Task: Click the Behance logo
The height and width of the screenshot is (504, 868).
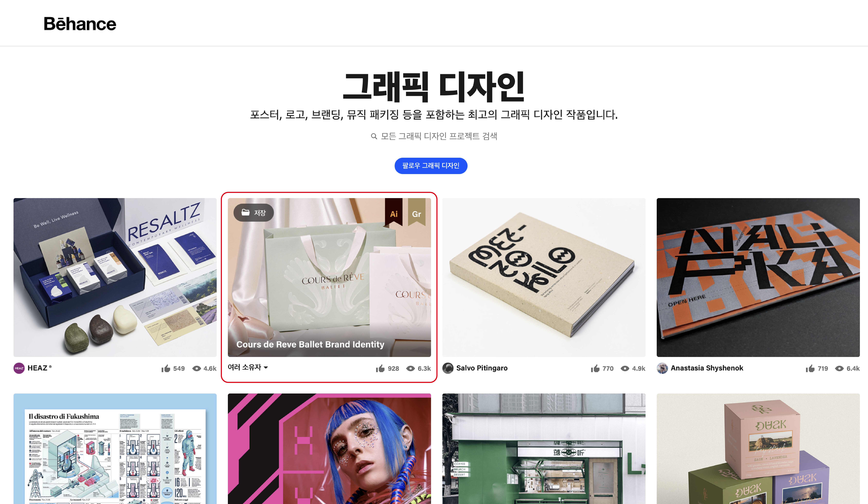Action: [80, 24]
